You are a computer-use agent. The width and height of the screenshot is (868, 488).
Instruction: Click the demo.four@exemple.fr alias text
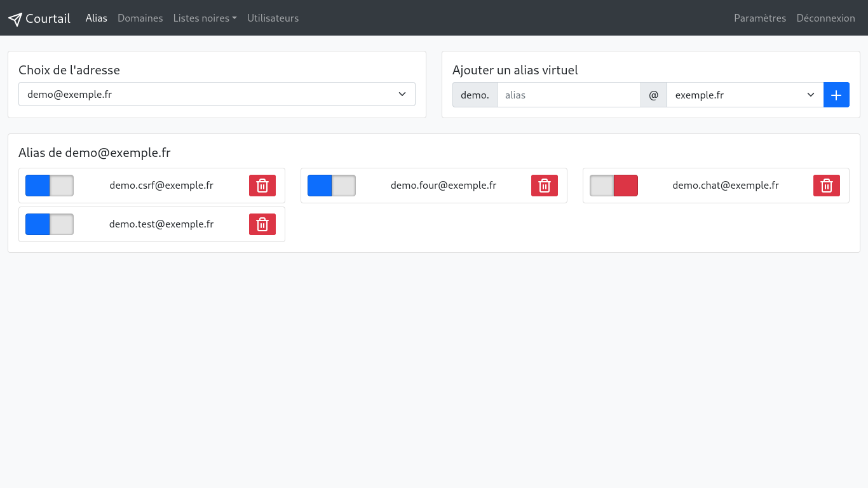point(444,186)
